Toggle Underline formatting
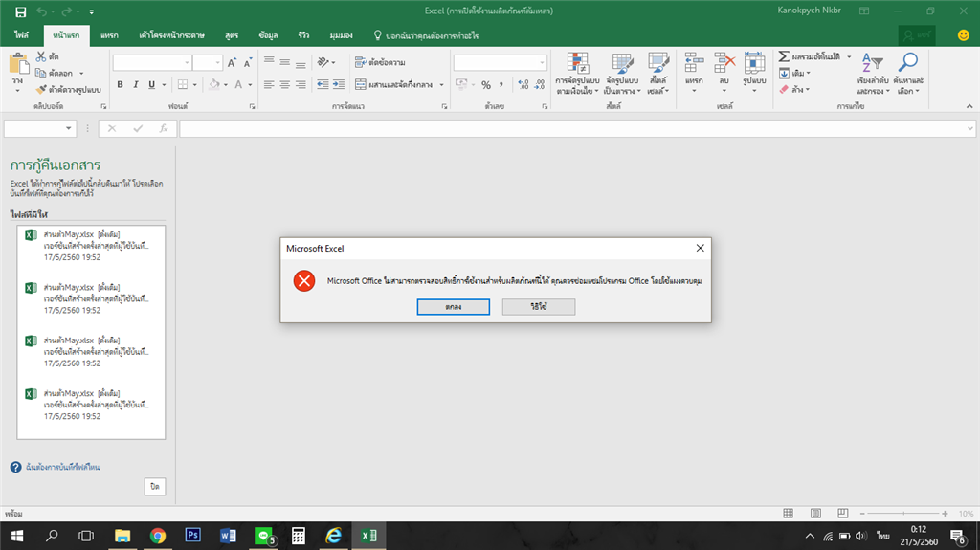 pos(151,84)
